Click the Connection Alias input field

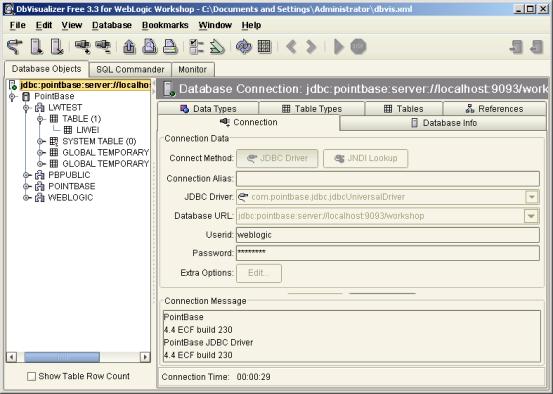coord(388,179)
